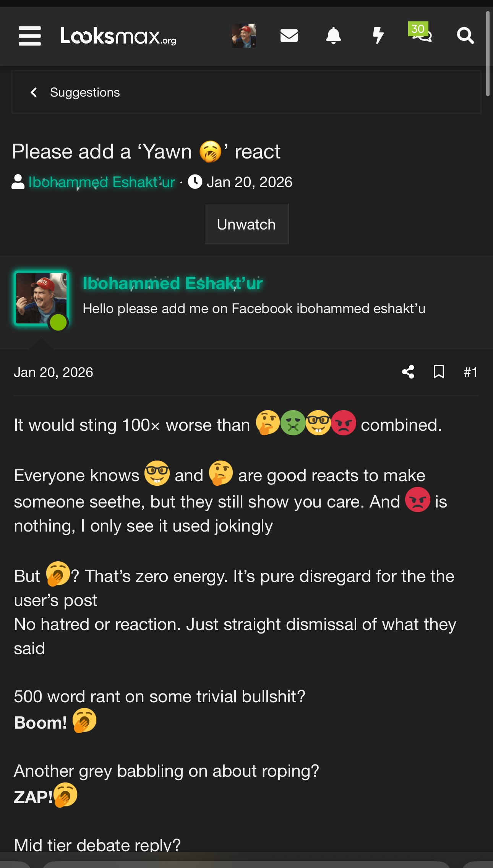
Task: Open the direct messages envelope icon
Action: pyautogui.click(x=289, y=36)
